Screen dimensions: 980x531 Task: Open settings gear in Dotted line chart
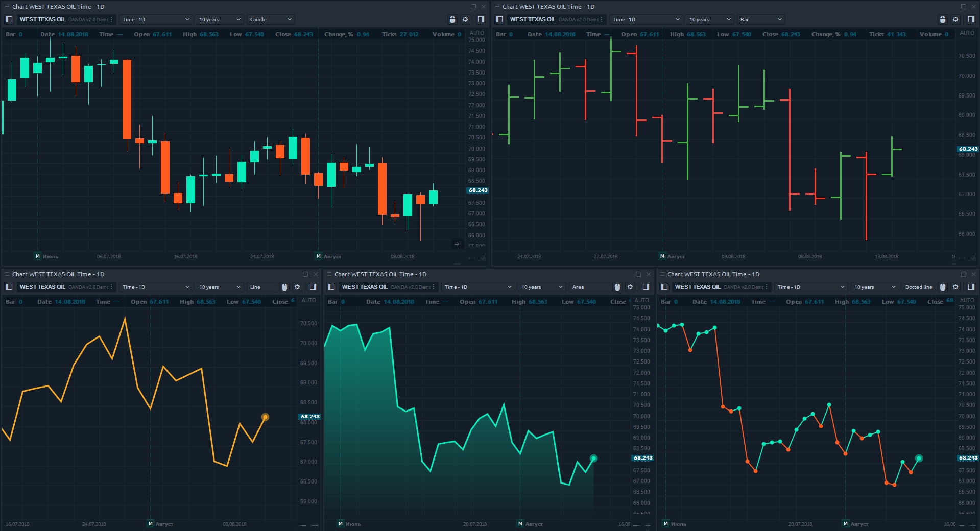[955, 287]
